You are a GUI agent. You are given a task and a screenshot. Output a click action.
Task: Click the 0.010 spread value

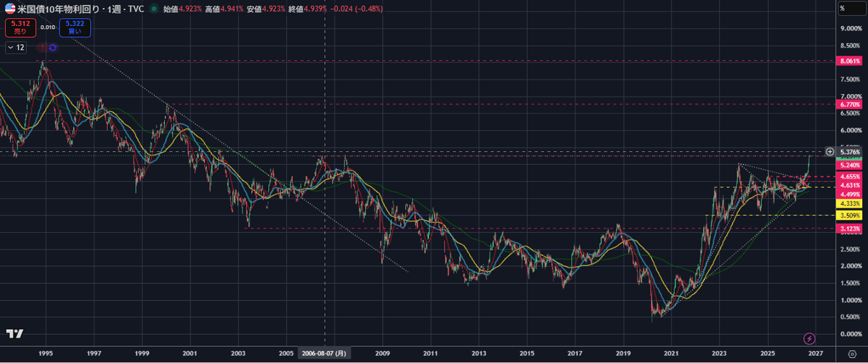(46, 27)
